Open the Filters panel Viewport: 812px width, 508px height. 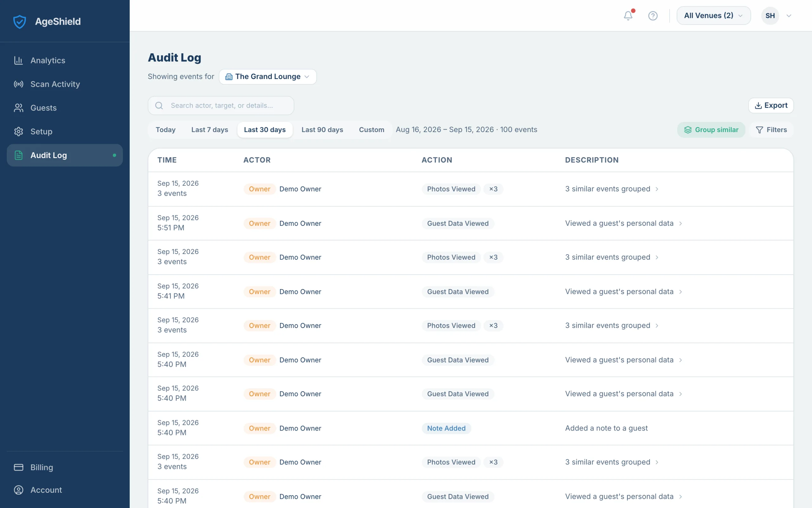(771, 130)
